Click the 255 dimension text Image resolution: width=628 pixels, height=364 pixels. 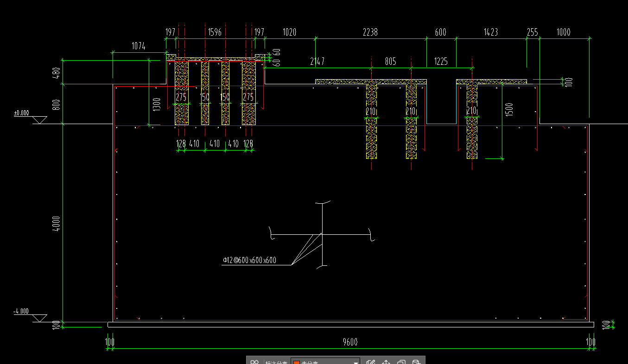(533, 32)
